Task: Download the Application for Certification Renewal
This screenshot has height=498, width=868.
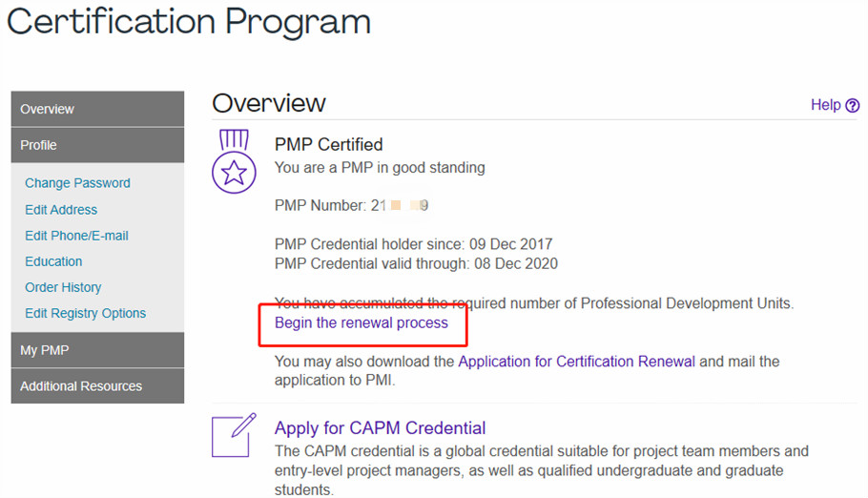Action: tap(576, 362)
